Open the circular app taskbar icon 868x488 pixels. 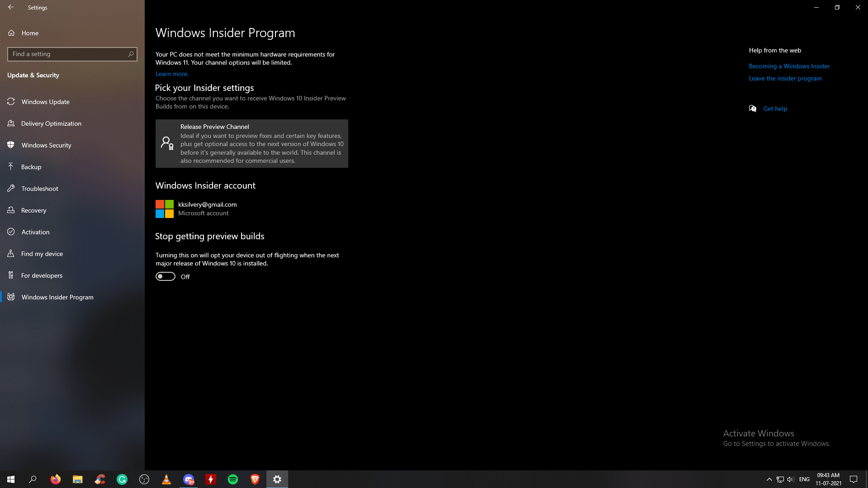(144, 479)
